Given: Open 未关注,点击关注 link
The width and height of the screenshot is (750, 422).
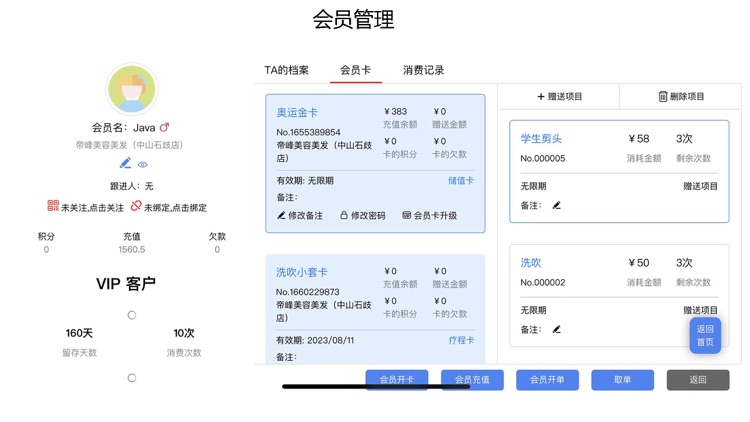Looking at the screenshot, I should point(92,208).
